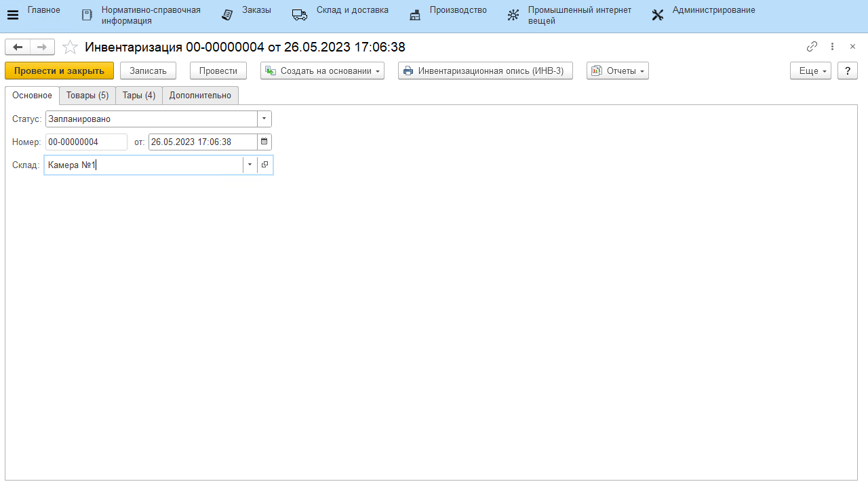Screen dimensions: 868x488
Task: Print Инвентаризационная опись (ИНВ-3)
Action: coord(485,70)
